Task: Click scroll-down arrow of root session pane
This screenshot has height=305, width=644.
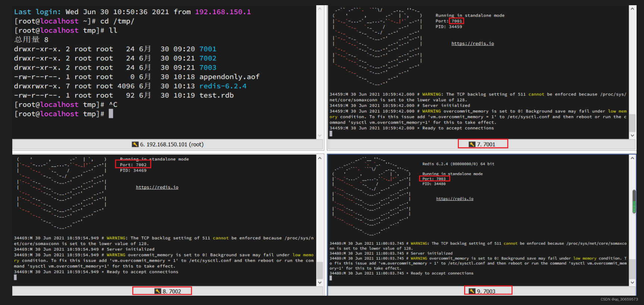Action: click(320, 136)
